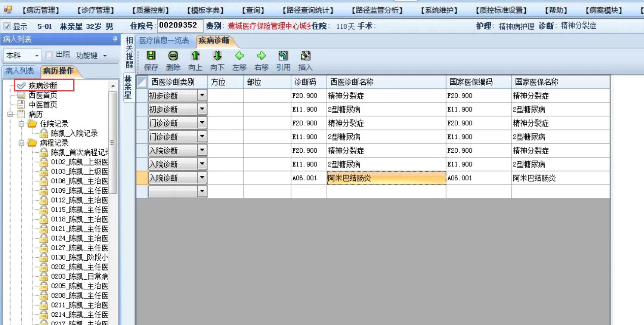Open the 路径监管分析 menu

377,10
